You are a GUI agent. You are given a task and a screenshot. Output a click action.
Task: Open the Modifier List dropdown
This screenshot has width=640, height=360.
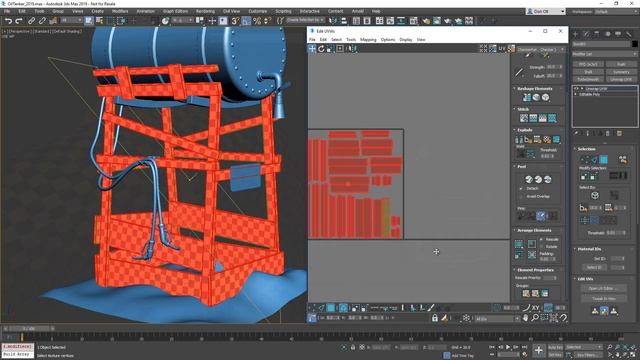604,54
